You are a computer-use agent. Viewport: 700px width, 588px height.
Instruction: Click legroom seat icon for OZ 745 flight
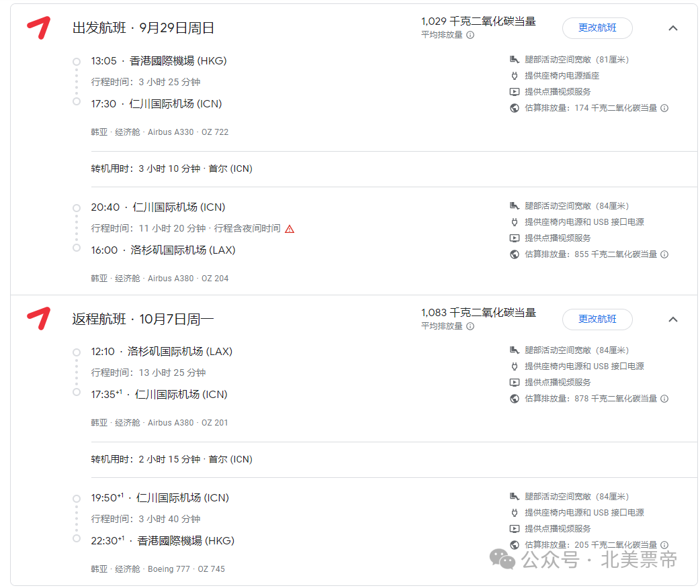(515, 497)
